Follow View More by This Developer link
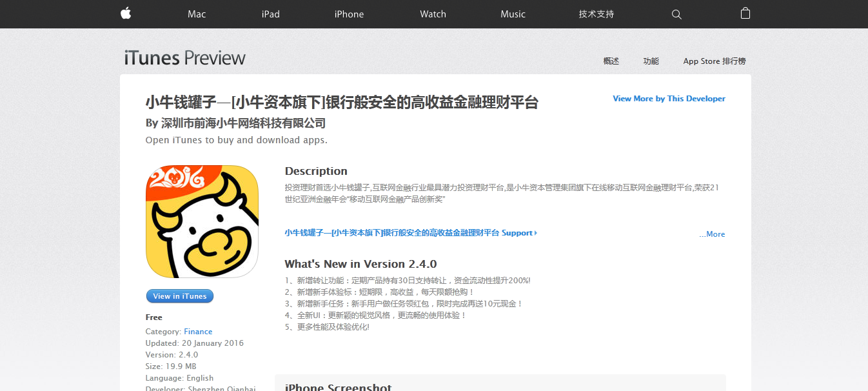The height and width of the screenshot is (391, 868). pos(669,99)
